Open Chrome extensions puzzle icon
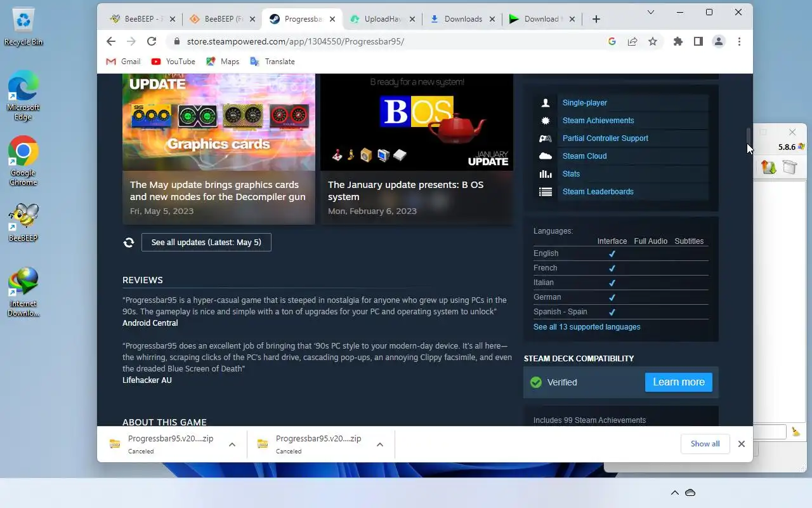 (678, 41)
